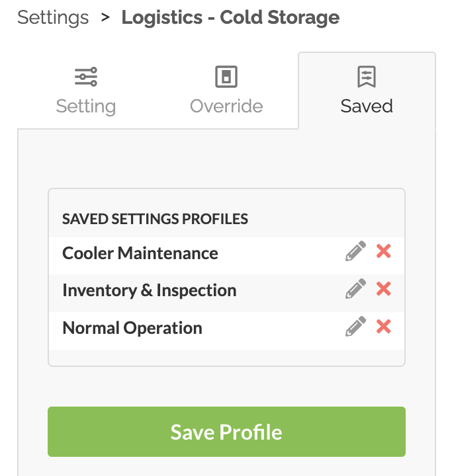Viewport: 454px width, 476px height.
Task: Edit the Normal Operation profile
Action: click(x=355, y=327)
